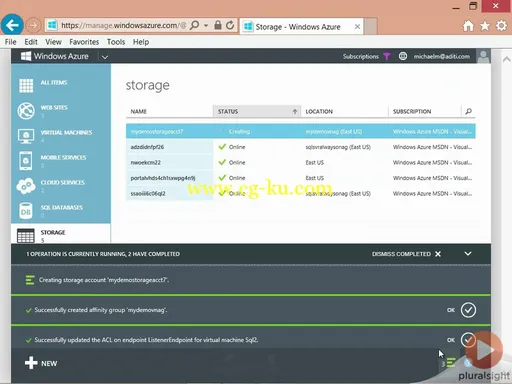
Task: Open the File menu
Action: click(11, 42)
